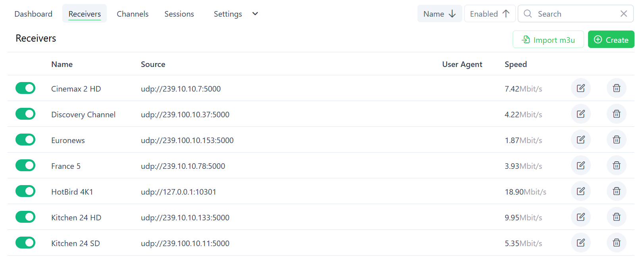Focus the Search input field
Viewport: 644px width, 258px height.
575,14
